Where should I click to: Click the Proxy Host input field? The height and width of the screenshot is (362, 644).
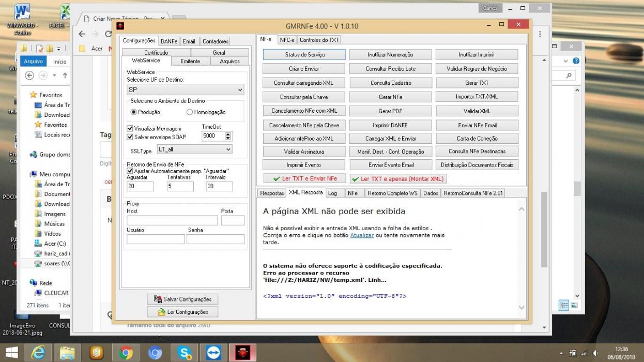pyautogui.click(x=172, y=220)
